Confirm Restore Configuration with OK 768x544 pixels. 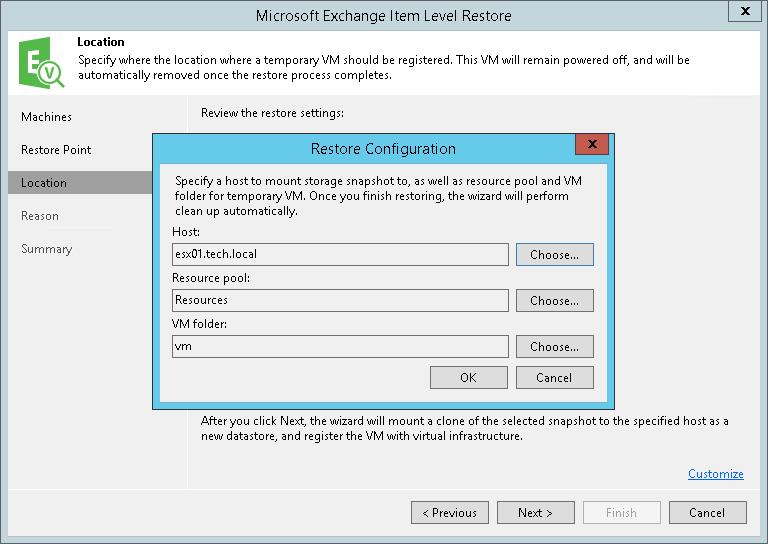point(469,378)
